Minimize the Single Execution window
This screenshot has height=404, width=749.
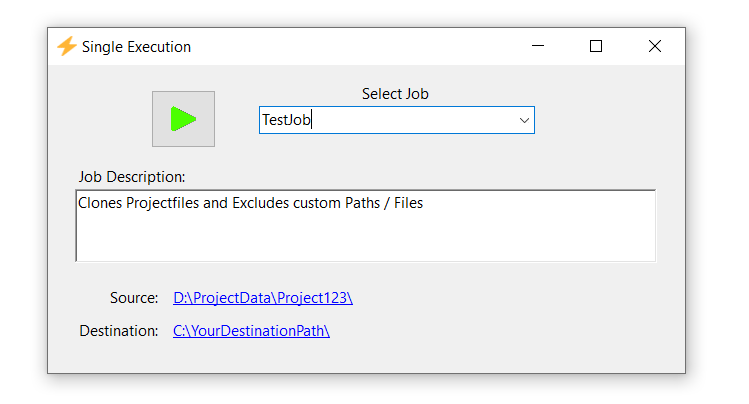click(x=538, y=46)
